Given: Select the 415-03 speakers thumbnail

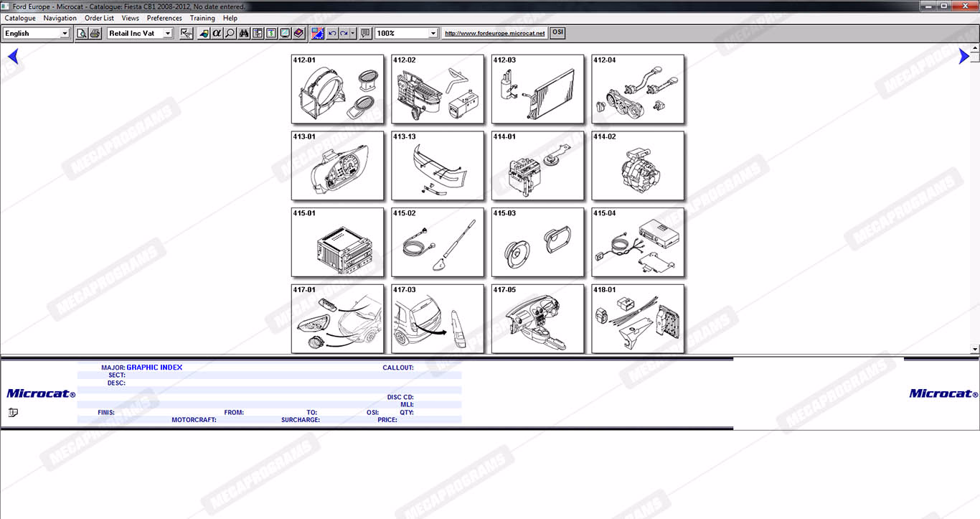Looking at the screenshot, I should 538,243.
